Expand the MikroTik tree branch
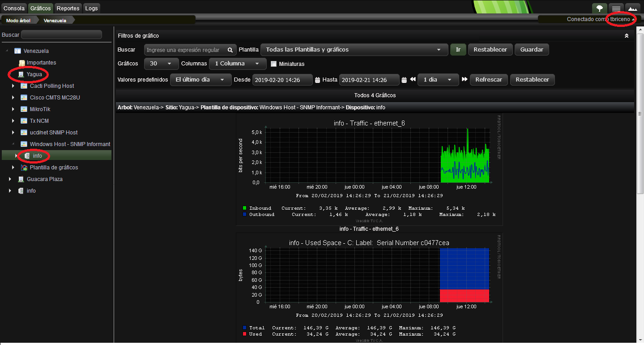Viewport: 644px width, 345px height. point(13,109)
